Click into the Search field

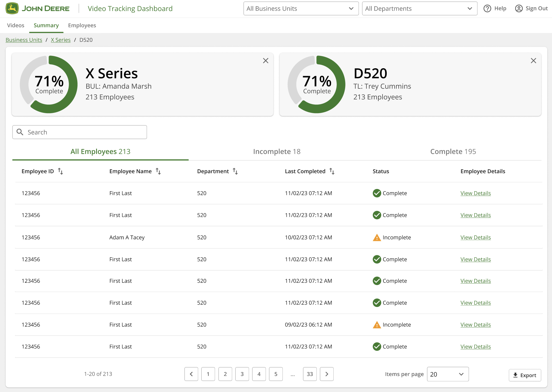click(80, 132)
